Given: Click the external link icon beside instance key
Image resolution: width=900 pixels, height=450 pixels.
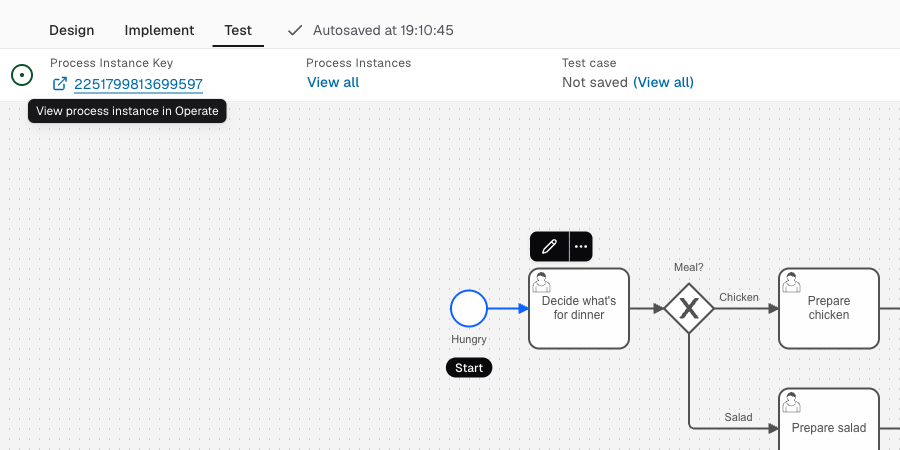Looking at the screenshot, I should coord(60,84).
